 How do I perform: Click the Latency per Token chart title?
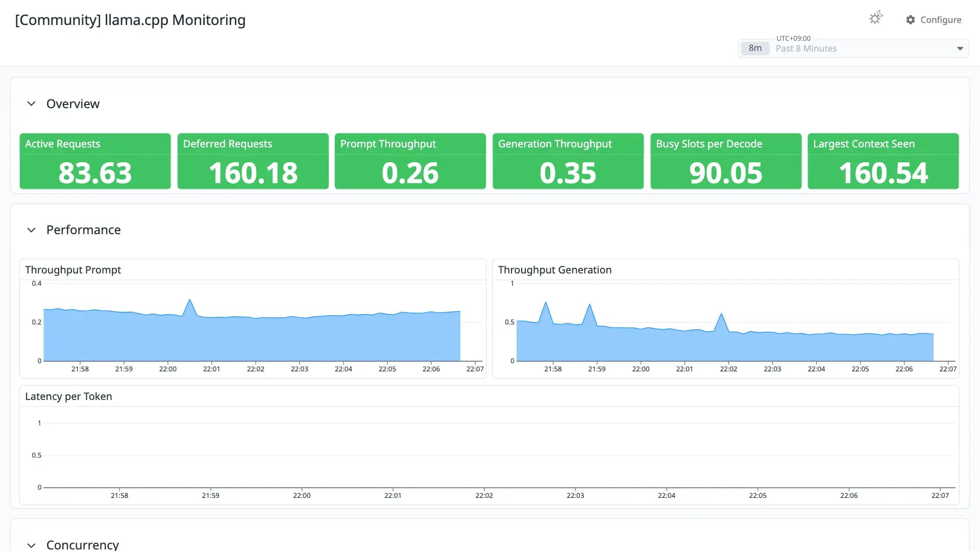(68, 396)
